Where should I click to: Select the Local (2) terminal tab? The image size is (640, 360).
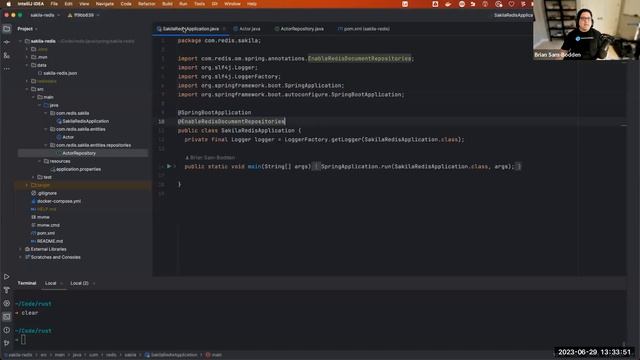tap(79, 283)
